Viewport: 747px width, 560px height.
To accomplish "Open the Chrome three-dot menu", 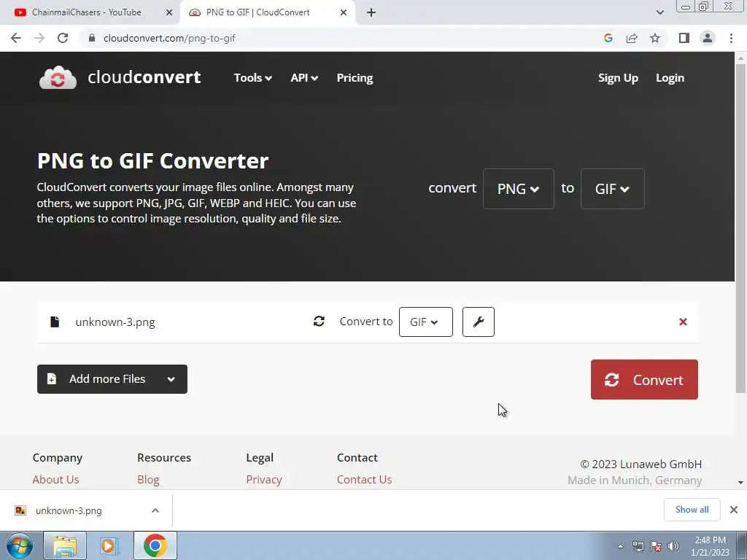I will pyautogui.click(x=731, y=38).
